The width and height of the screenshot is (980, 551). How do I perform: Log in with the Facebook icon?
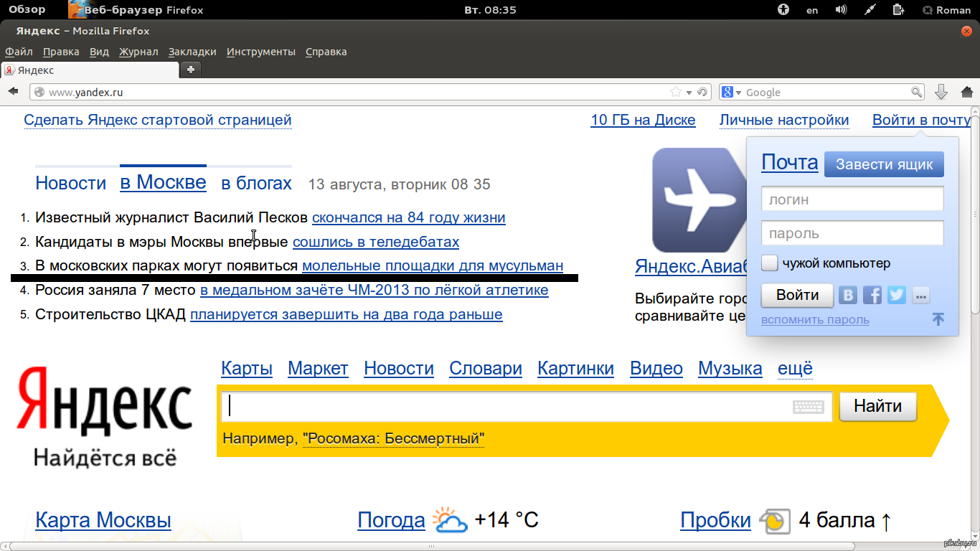pos(872,295)
